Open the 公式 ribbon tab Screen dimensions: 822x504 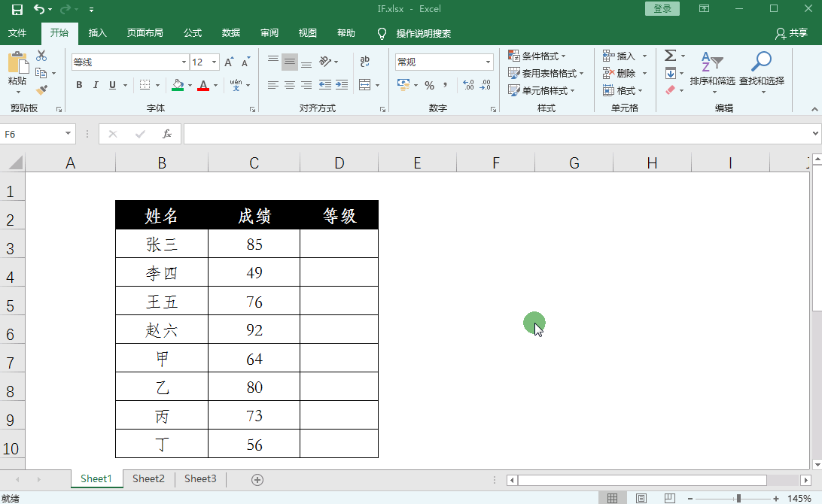pos(193,33)
